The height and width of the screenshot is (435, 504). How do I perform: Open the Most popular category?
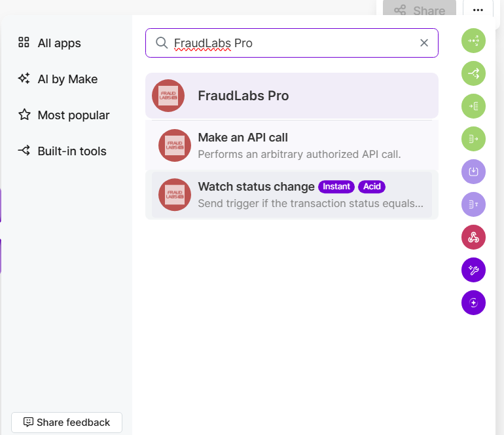tap(63, 115)
